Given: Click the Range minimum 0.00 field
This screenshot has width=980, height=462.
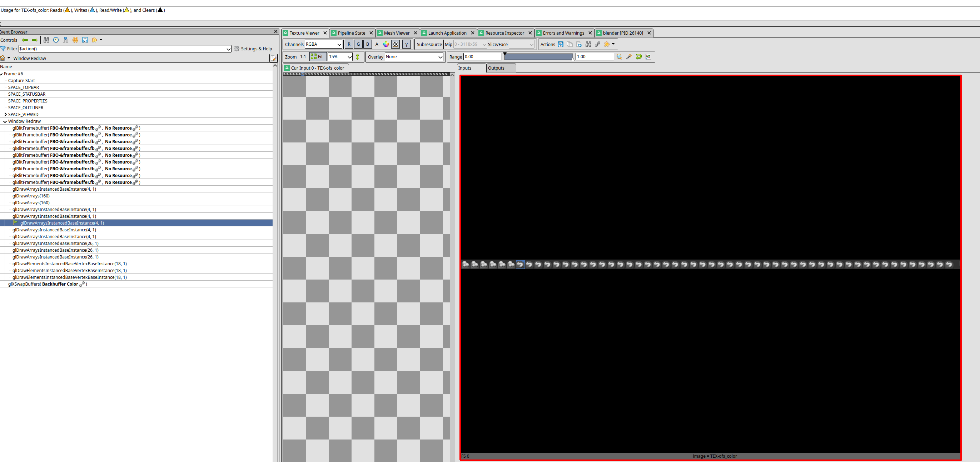Looking at the screenshot, I should pos(482,57).
